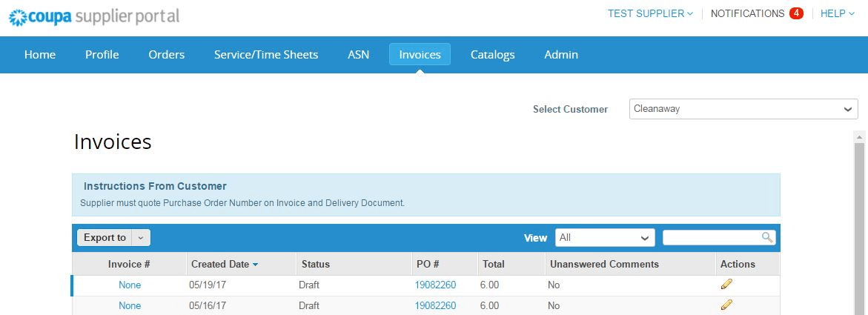Click the Coupa supplier portal logo
Screen dimensions: 868x315
93,16
